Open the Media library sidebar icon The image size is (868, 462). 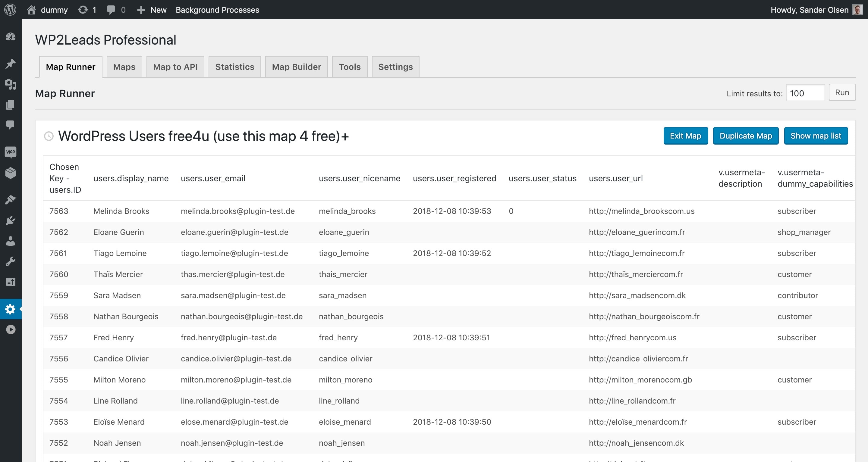(11, 84)
